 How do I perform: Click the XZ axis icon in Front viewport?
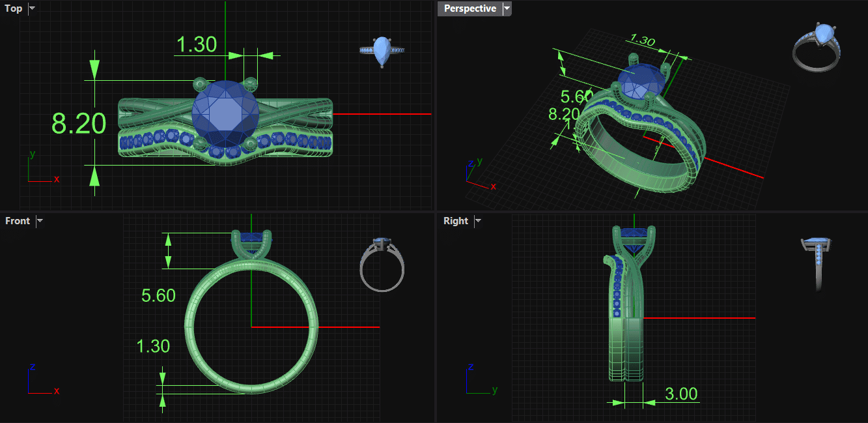42,380
